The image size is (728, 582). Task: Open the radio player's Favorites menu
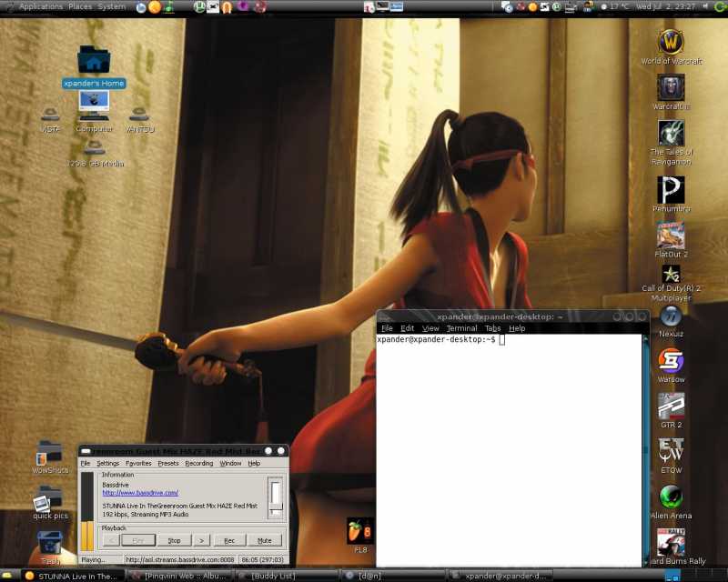click(138, 463)
